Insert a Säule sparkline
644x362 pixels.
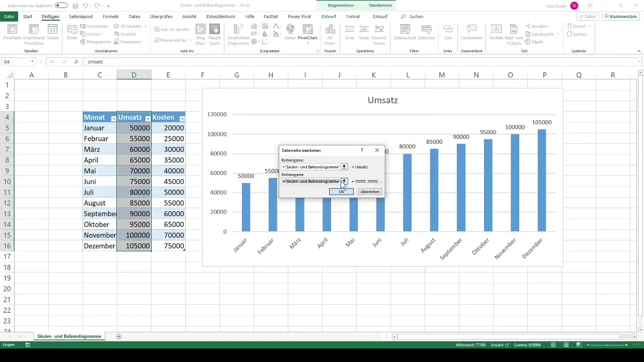[363, 33]
